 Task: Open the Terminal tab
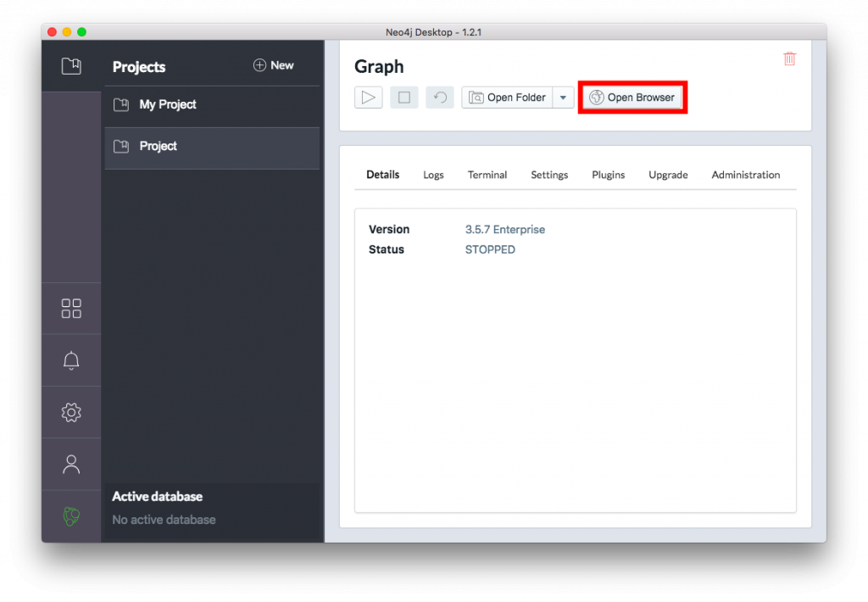pyautogui.click(x=487, y=175)
